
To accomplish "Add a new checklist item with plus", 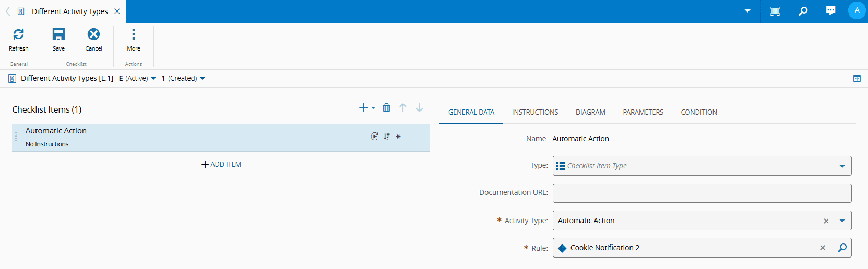I will 364,108.
